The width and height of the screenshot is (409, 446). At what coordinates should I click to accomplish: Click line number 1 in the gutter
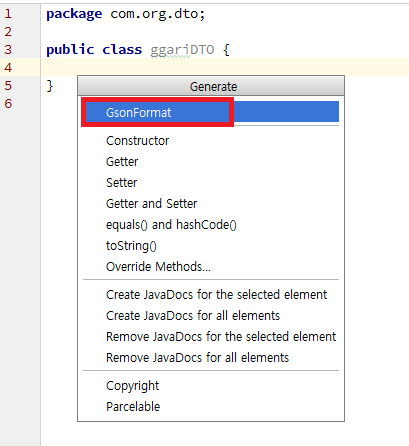pyautogui.click(x=8, y=14)
